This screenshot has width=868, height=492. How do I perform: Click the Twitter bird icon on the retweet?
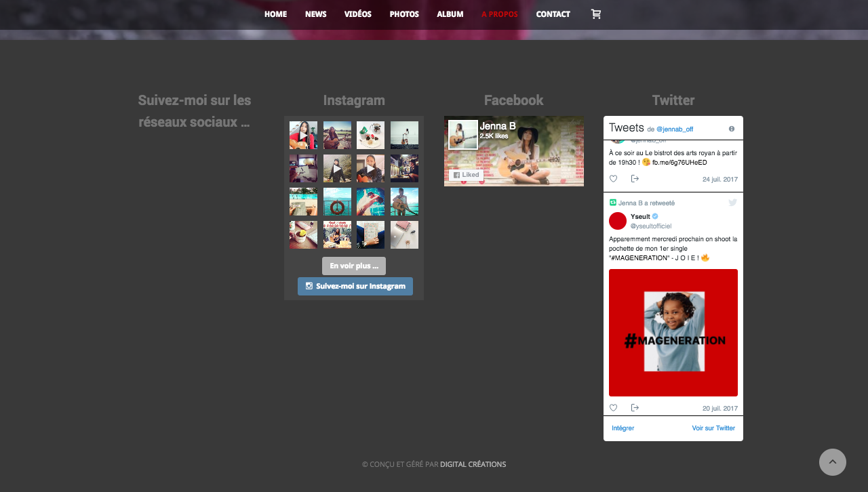click(x=732, y=203)
